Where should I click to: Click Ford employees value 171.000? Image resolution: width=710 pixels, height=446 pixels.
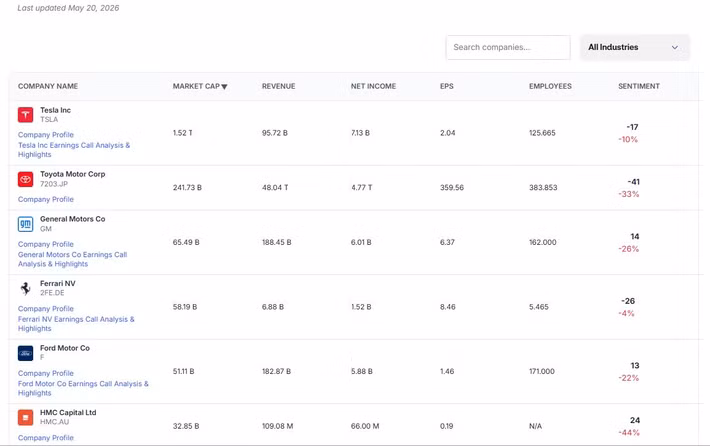pyautogui.click(x=542, y=371)
